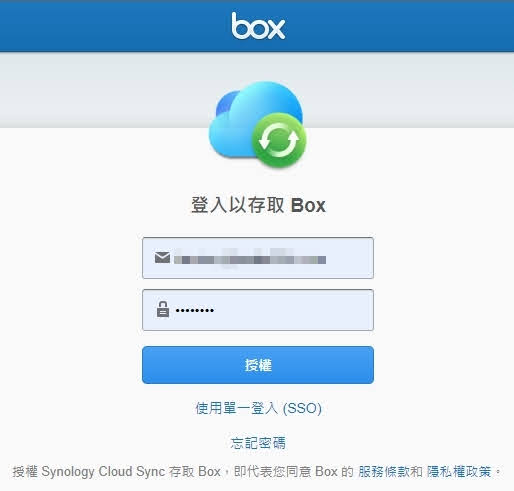Click the bold Box word in the heading
This screenshot has width=514, height=491.
click(308, 205)
